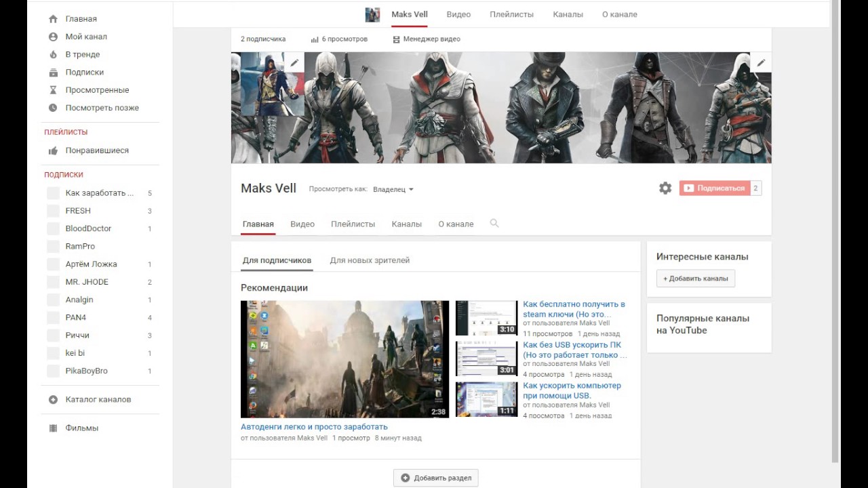Open the О канале tab below the channel name
Screen dimensions: 868x488
[x=456, y=224]
